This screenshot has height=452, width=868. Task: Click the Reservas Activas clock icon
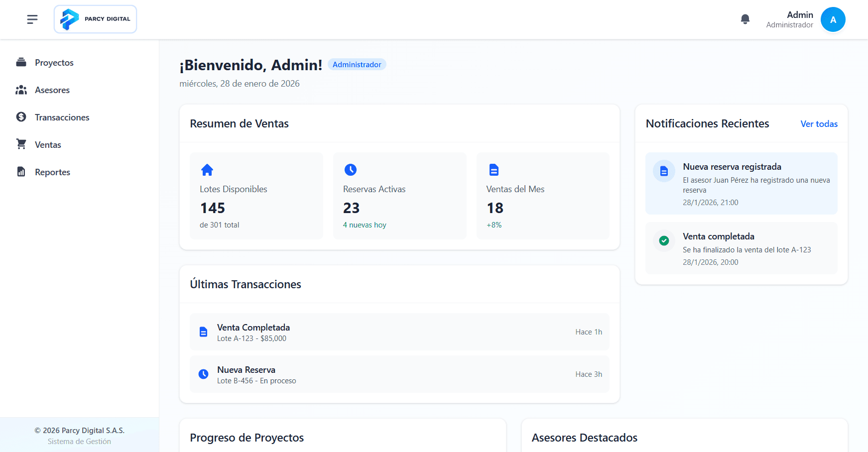351,170
